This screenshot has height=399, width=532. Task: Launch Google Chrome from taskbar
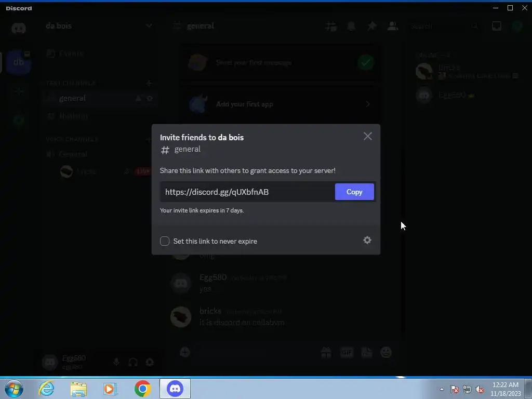[142, 389]
